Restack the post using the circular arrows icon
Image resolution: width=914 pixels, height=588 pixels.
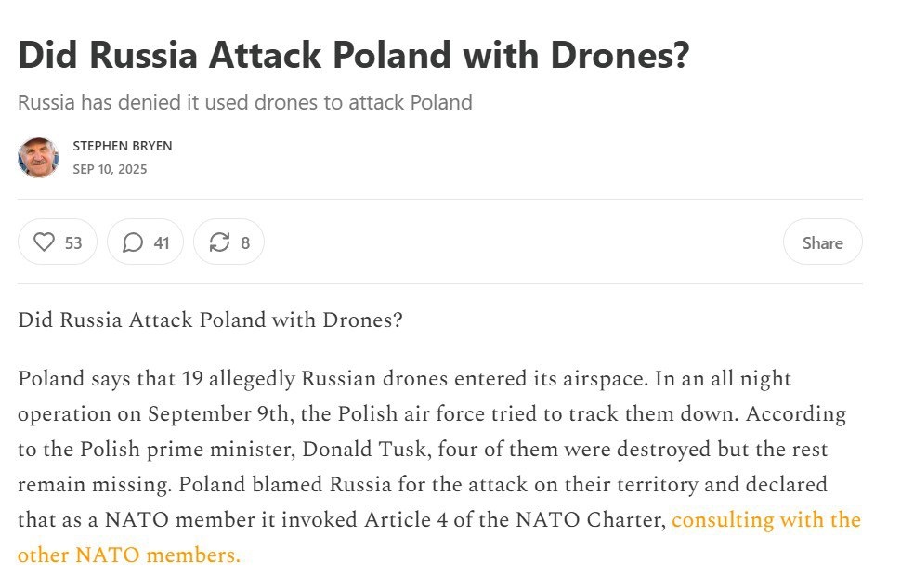219,242
